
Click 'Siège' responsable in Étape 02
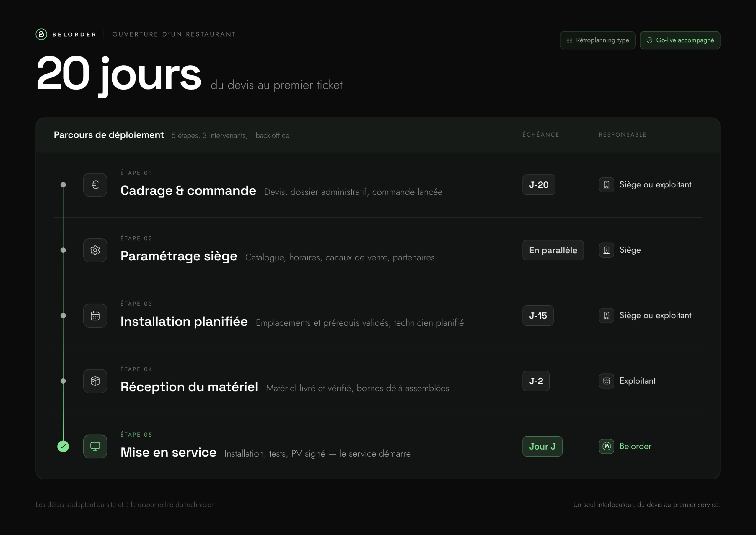630,250
